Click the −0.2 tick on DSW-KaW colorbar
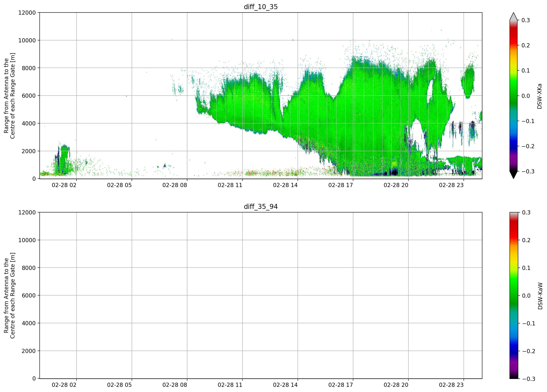547x392 pixels. click(x=529, y=351)
